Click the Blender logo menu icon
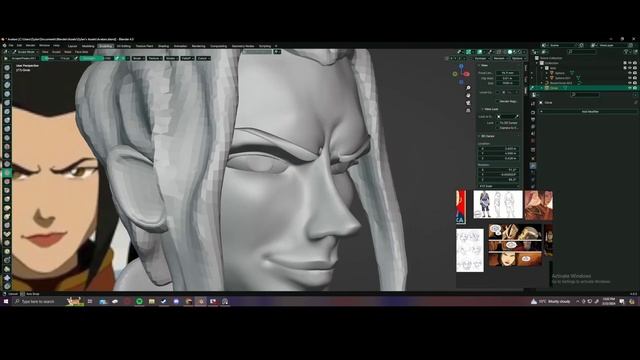The height and width of the screenshot is (360, 640). pos(4,46)
